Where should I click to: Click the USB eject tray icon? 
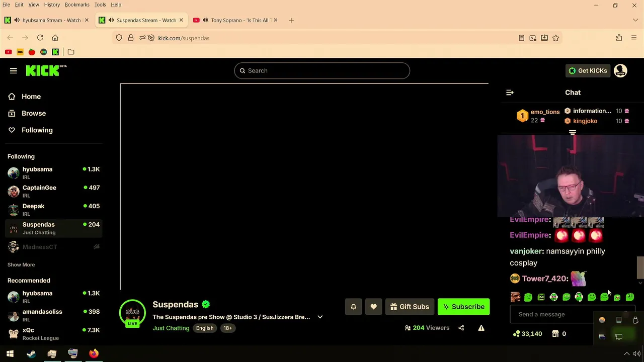[635, 320]
